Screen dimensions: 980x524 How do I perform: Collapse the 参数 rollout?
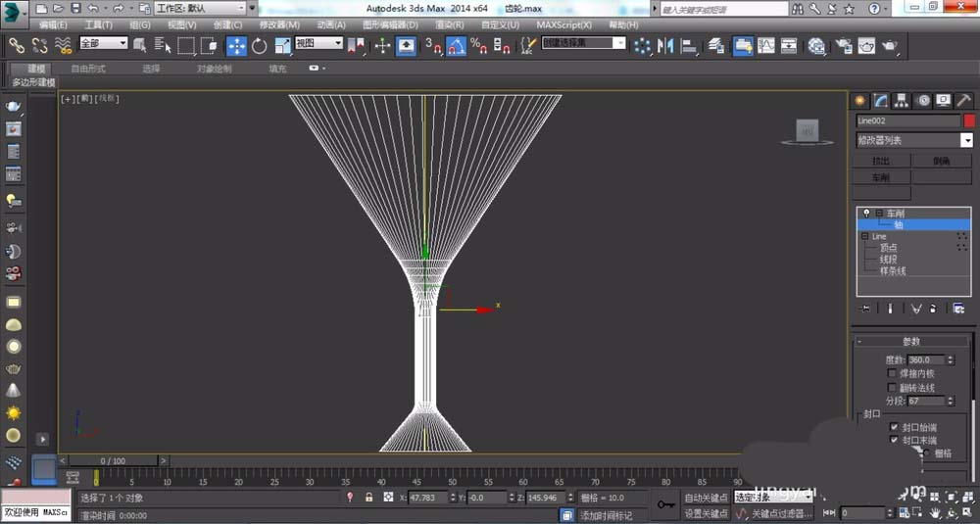tap(911, 341)
